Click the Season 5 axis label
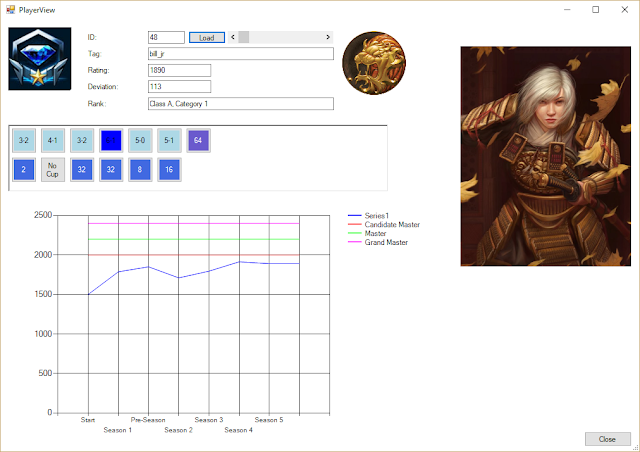The image size is (640, 452). tap(269, 420)
